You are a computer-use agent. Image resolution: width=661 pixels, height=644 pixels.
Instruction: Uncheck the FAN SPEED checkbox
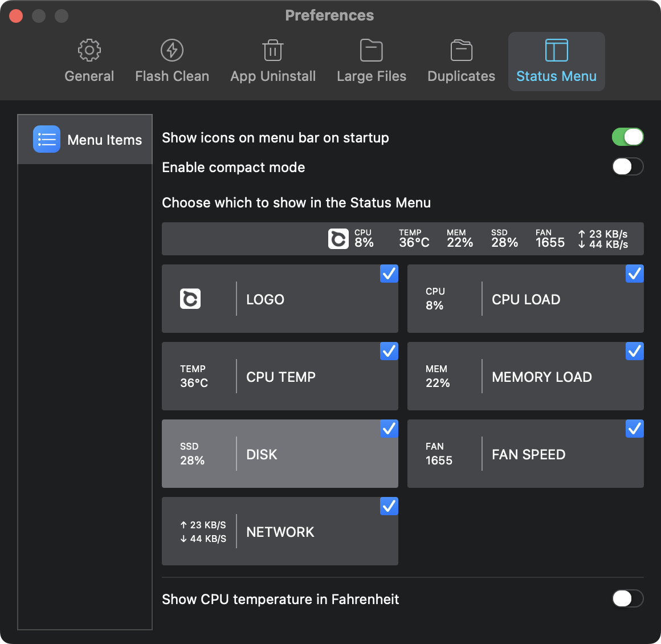click(634, 429)
